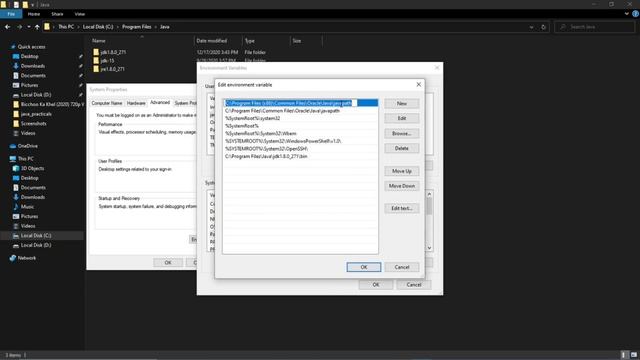Open recent locations dropdown arrow
The image size is (640, 360).
[29, 27]
